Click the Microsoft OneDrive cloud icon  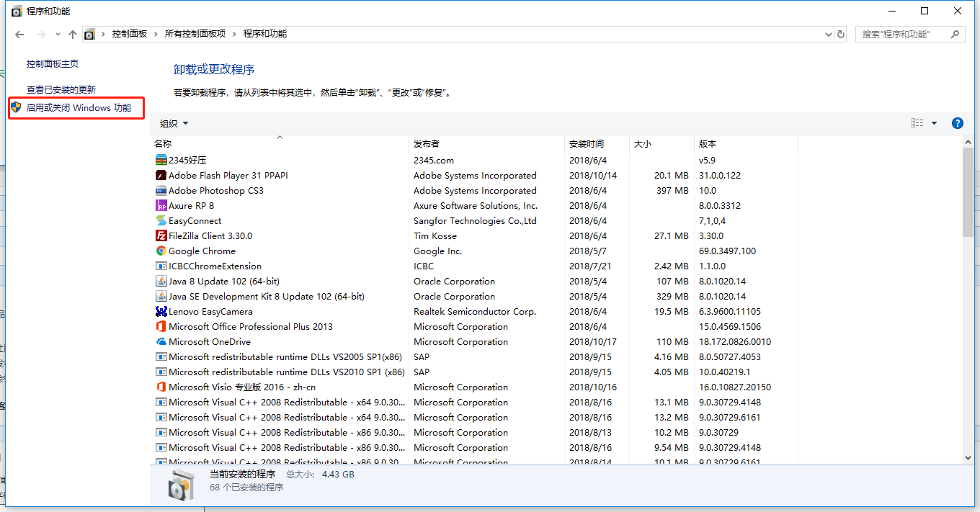[x=161, y=341]
